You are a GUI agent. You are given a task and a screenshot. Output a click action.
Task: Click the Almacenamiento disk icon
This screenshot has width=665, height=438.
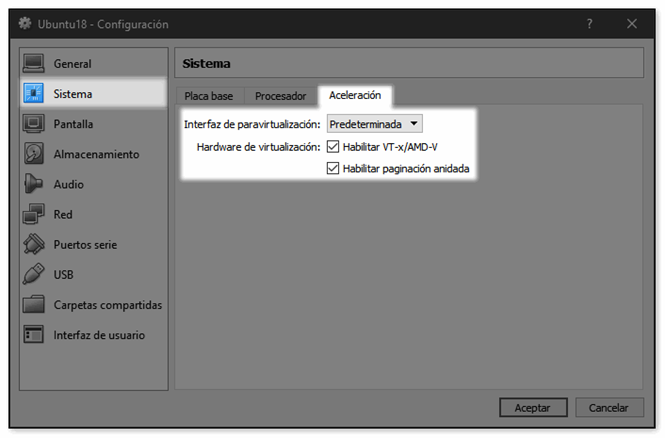click(x=33, y=154)
